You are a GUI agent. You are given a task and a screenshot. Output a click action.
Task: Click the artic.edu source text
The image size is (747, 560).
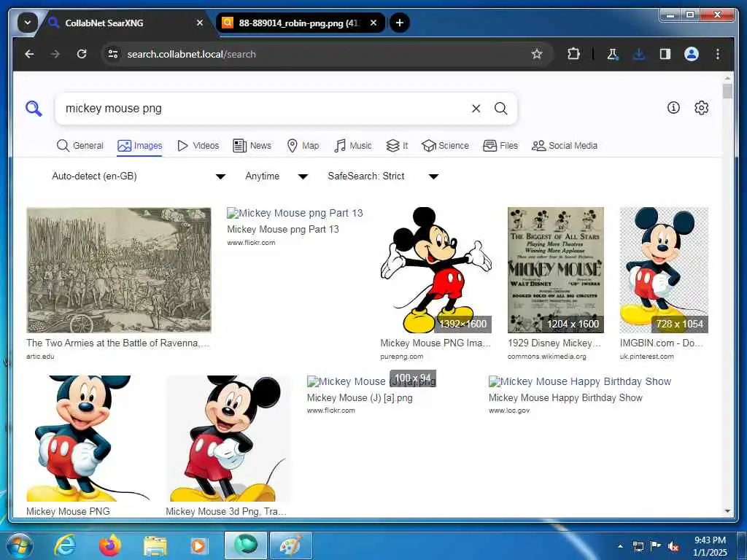click(x=40, y=356)
